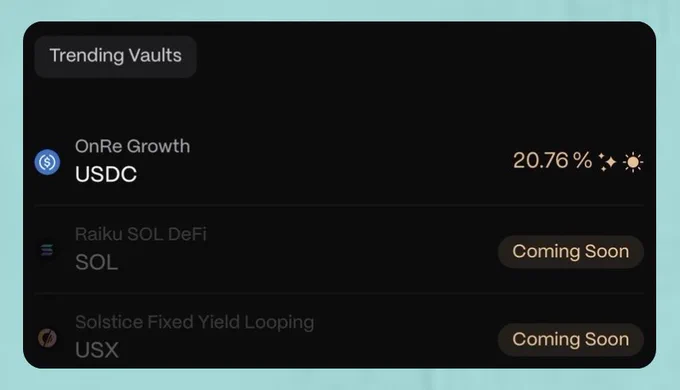Open the OnRe Growth vault name
Image resolution: width=680 pixels, height=390 pixels.
point(133,146)
